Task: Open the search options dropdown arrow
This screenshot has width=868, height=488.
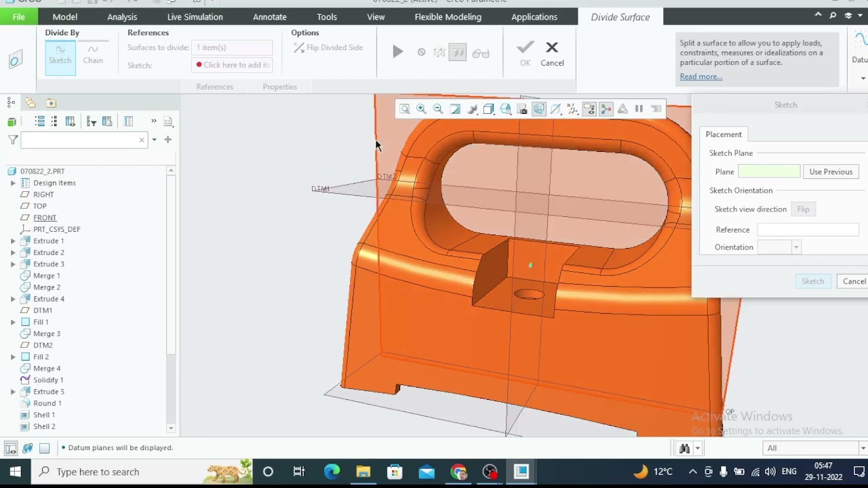Action: click(x=154, y=140)
